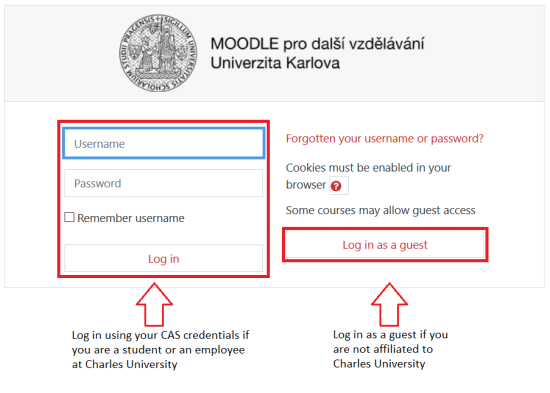The image size is (550, 393).
Task: Click the red arrow below the guest button
Action: [x=389, y=305]
